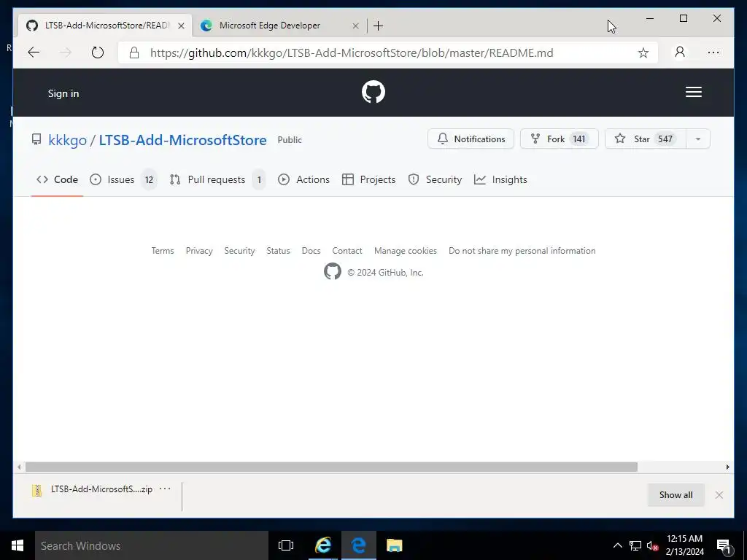Open the GitHub hamburger menu

pyautogui.click(x=694, y=92)
